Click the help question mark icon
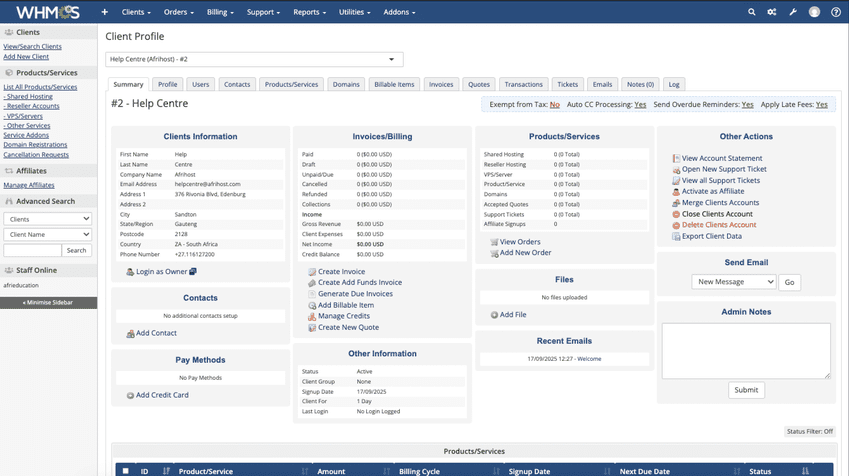Screen dimensions: 849x476 tap(835, 12)
